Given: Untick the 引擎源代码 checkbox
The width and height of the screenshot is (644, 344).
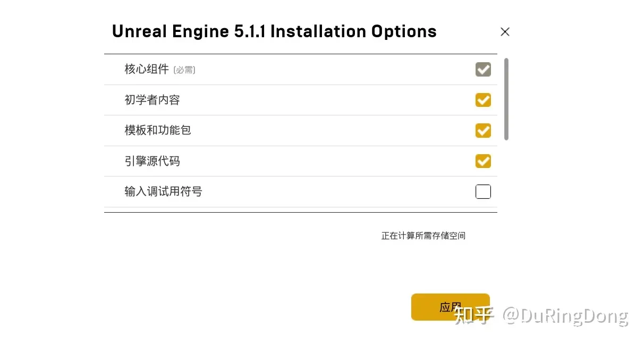Looking at the screenshot, I should click(x=483, y=161).
